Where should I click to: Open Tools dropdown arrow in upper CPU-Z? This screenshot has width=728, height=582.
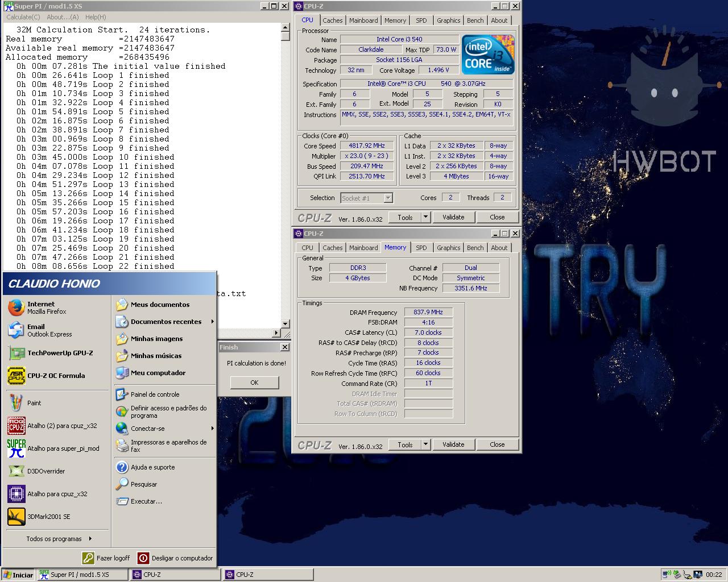pos(425,217)
